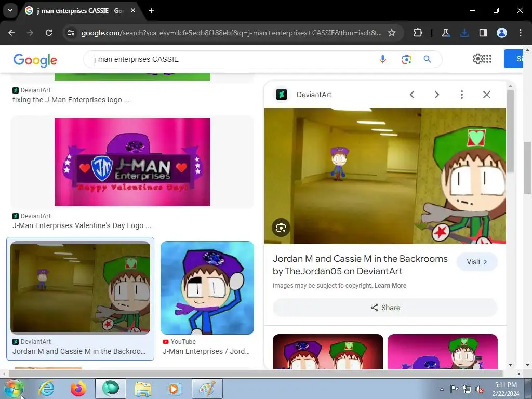Viewport: 532px width, 399px height.
Task: Open the preview title 'Jordan M and Cassie M in the Backrooms'
Action: click(360, 264)
